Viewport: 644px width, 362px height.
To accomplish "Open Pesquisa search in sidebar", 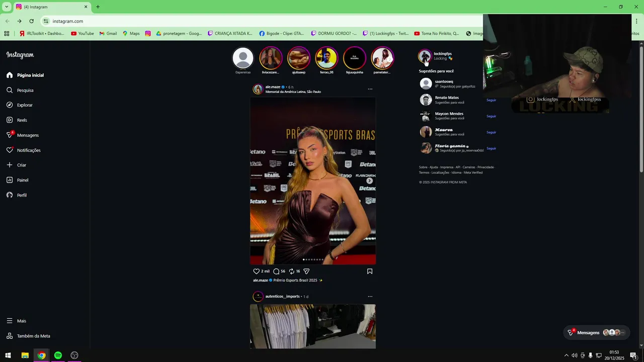I will [x=20, y=90].
